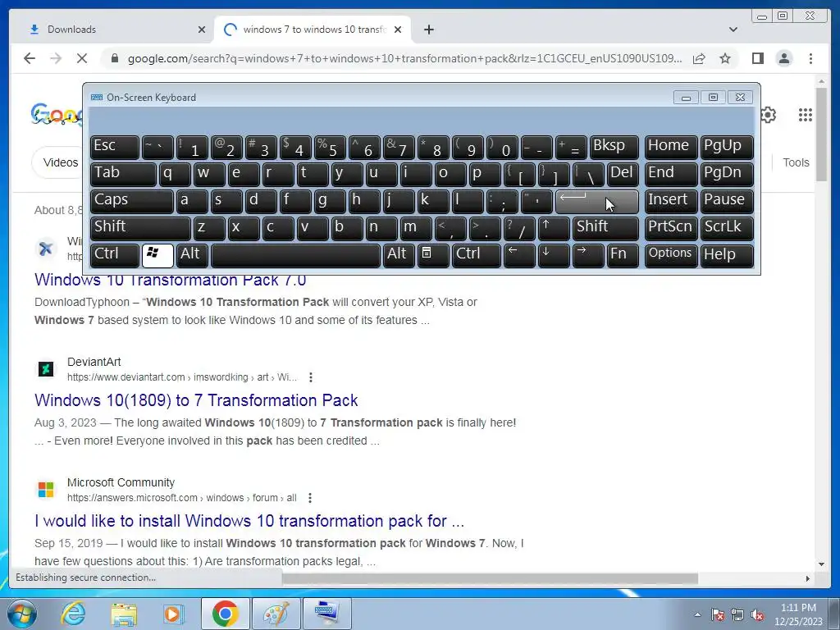The height and width of the screenshot is (630, 840).
Task: Open the Chrome profile avatar menu
Action: point(783,58)
